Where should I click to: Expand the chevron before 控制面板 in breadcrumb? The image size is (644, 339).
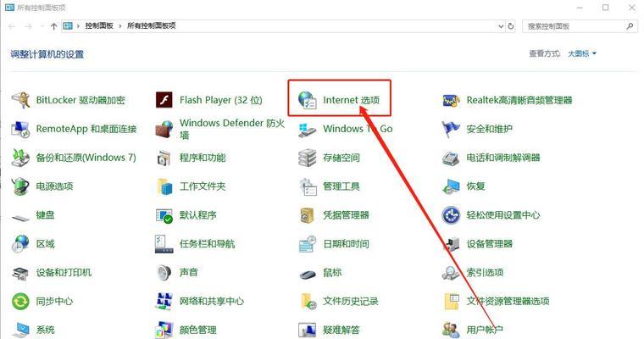pyautogui.click(x=78, y=26)
